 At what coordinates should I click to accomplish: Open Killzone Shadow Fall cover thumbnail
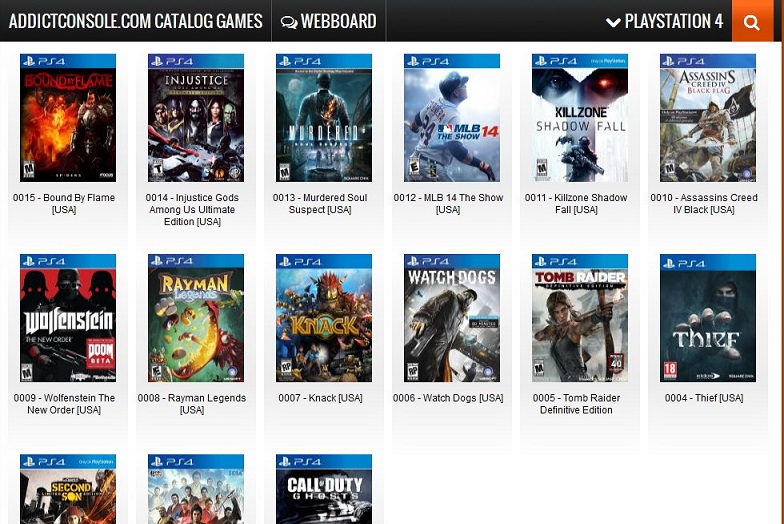pyautogui.click(x=580, y=118)
